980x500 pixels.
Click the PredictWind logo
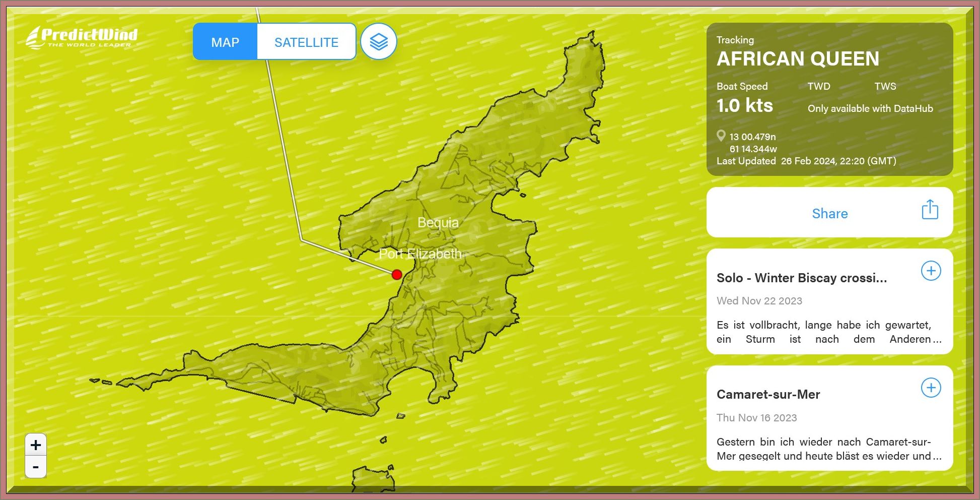pyautogui.click(x=82, y=37)
